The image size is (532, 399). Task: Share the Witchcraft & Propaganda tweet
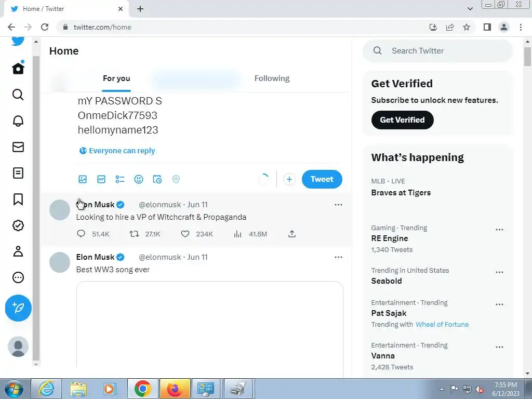coord(292,234)
